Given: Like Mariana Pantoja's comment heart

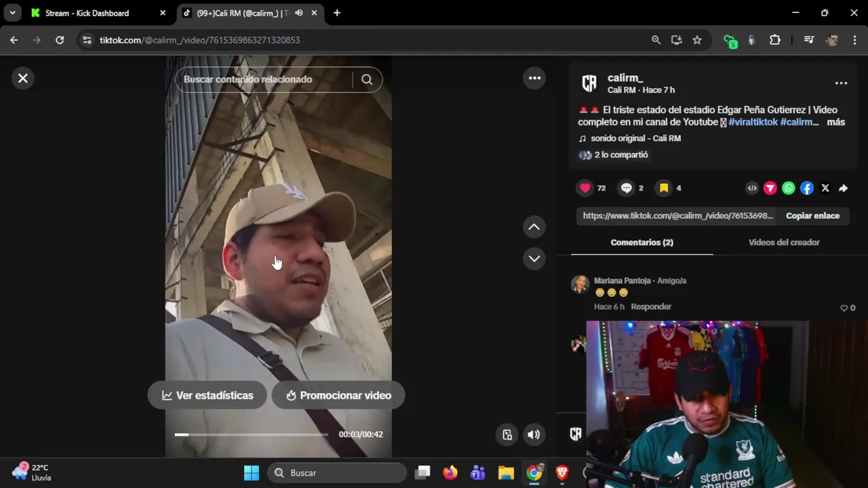Looking at the screenshot, I should point(844,308).
